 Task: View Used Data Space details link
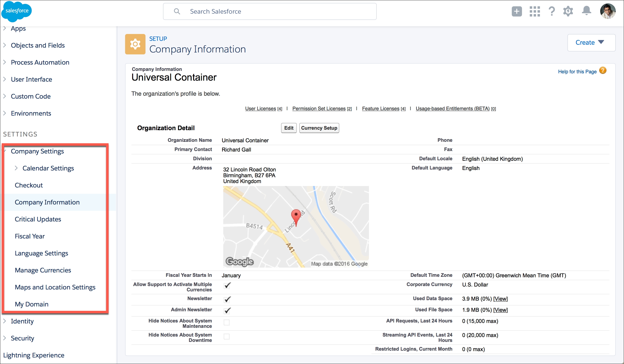click(500, 299)
